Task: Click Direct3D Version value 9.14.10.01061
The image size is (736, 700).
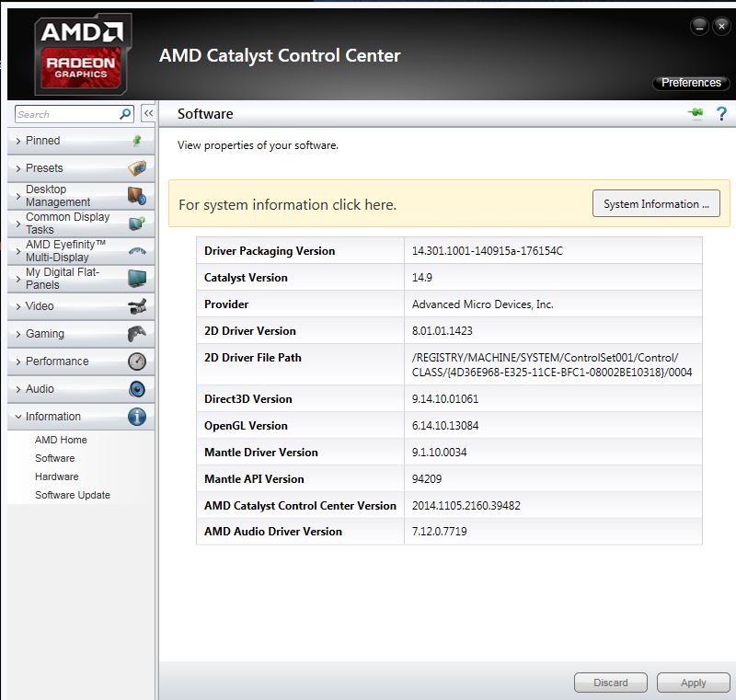Action: 445,399
